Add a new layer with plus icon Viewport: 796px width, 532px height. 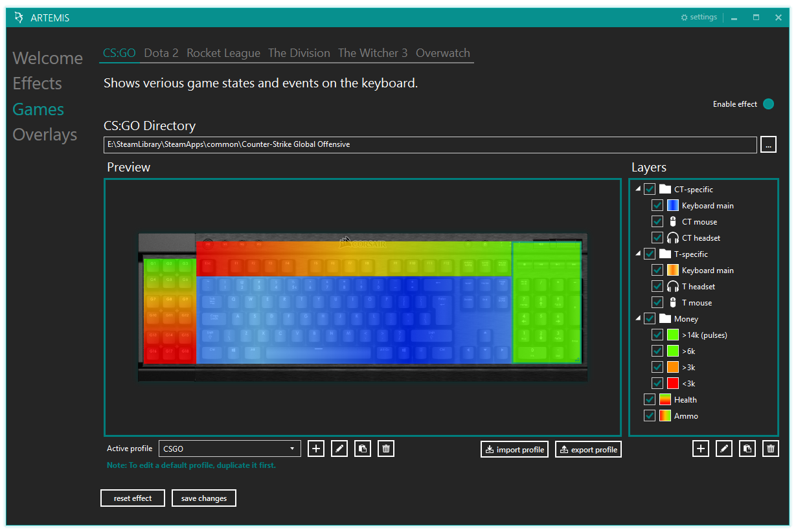(x=701, y=449)
